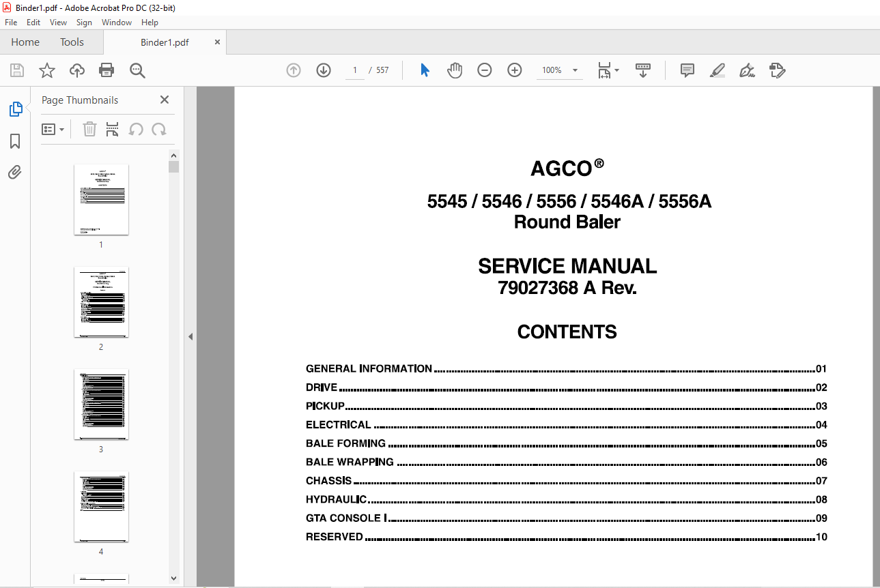Open the Attachments paperclip panel
Viewport: 880px width, 588px height.
15,172
